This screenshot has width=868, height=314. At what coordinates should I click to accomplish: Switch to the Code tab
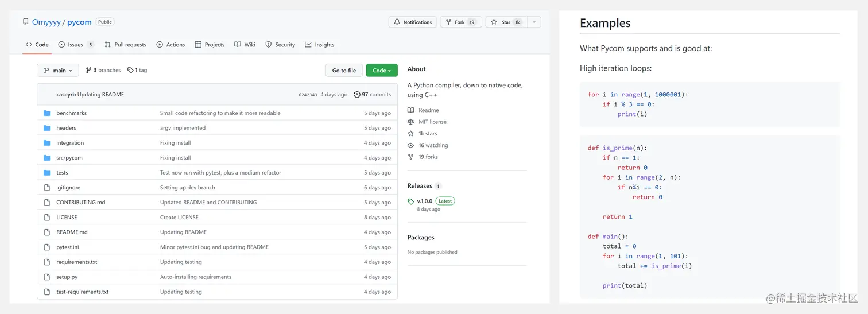coord(37,45)
